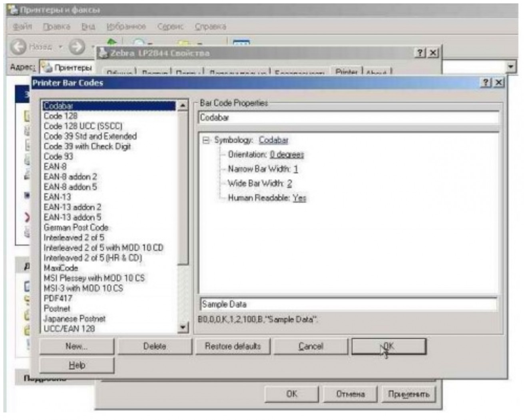The height and width of the screenshot is (420, 524).
Task: Select EAN-8 addon 2 entry
Action: tap(70, 177)
